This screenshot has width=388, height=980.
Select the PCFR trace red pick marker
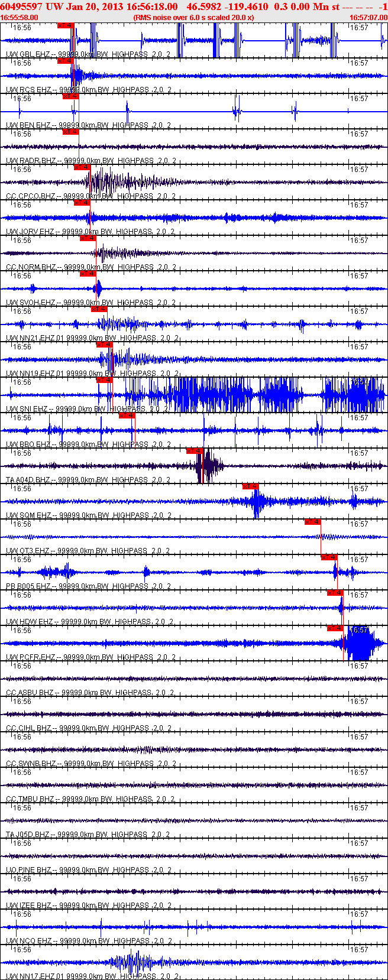click(335, 628)
